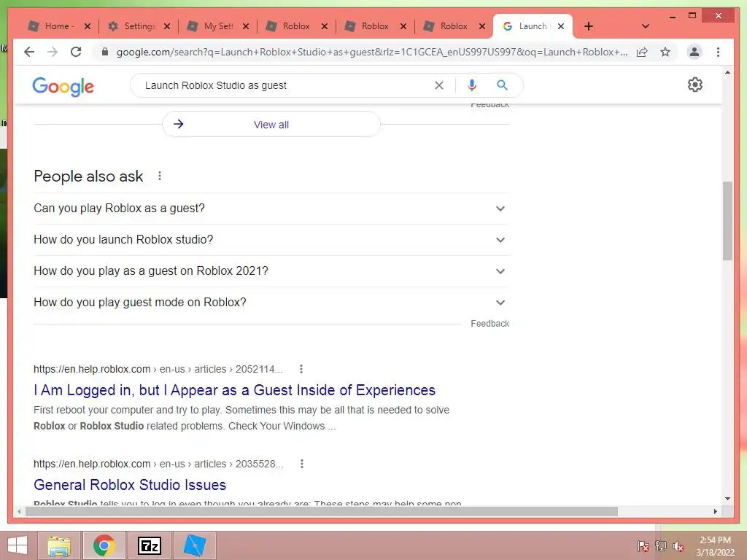747x560 pixels.
Task: Click the en.help.roblox.com 2035528 URL text
Action: coord(158,464)
